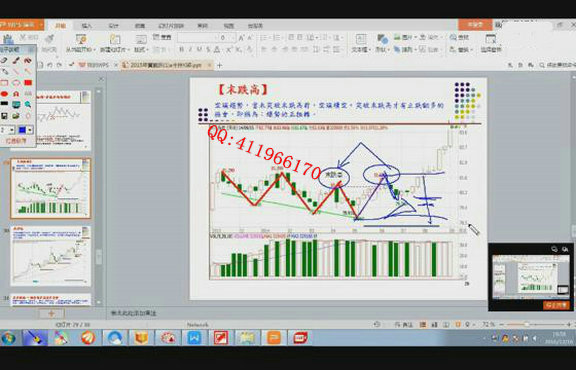Click the magnifier icon in the pen palette
The image size is (576, 370).
point(28,105)
